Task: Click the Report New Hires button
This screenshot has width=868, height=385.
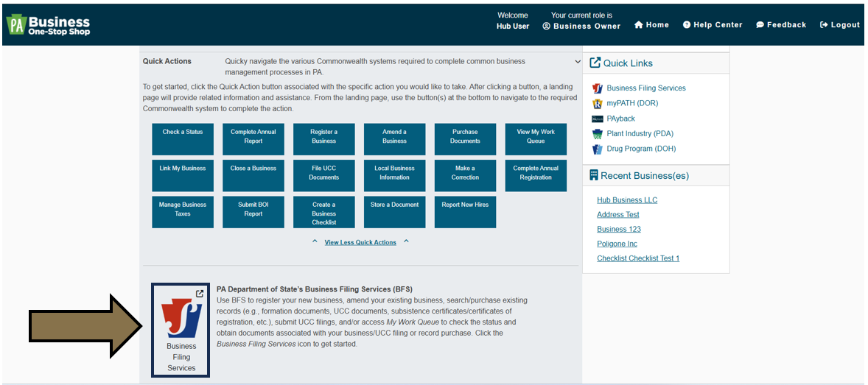Action: 465,212
